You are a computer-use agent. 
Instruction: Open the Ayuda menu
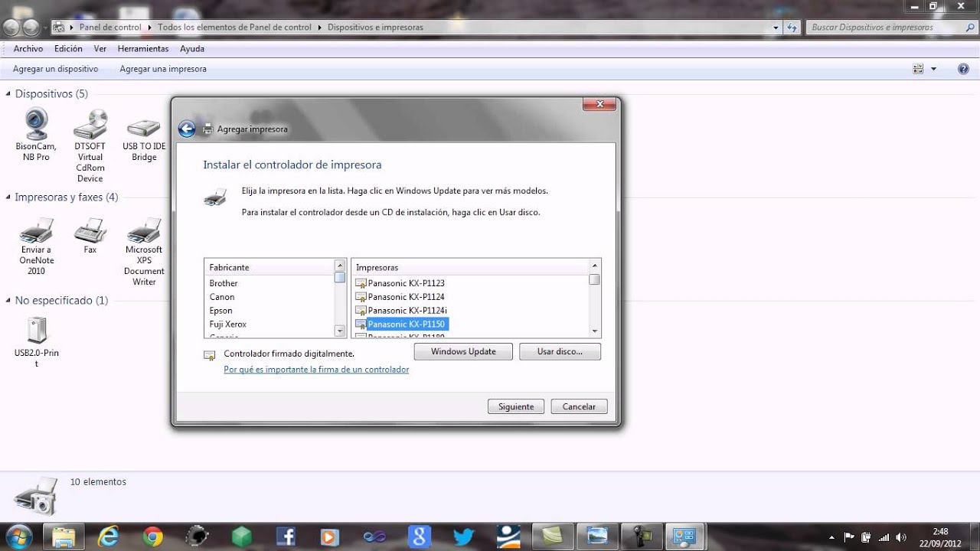point(192,48)
